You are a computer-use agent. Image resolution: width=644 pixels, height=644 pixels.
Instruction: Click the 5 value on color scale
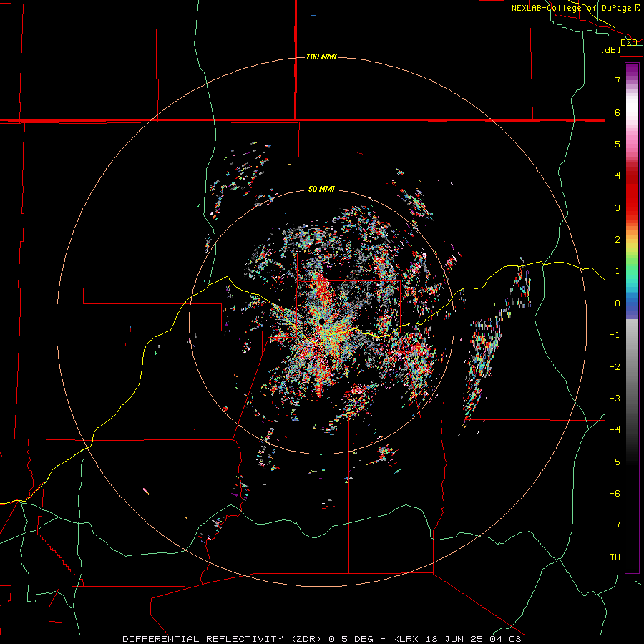pos(618,144)
